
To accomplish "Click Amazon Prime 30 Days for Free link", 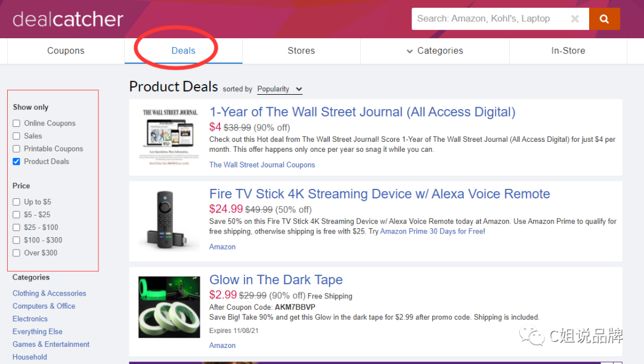I will tap(432, 231).
